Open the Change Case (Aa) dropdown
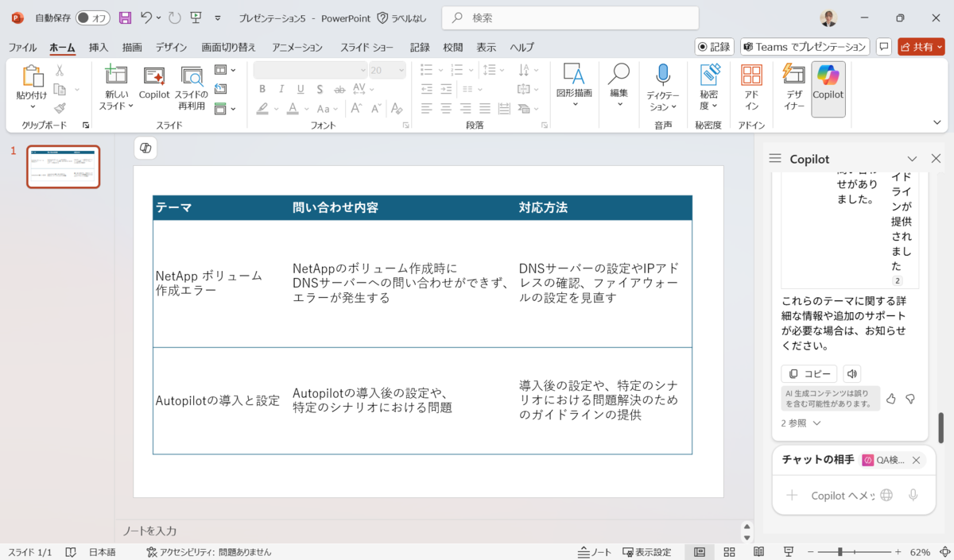954x560 pixels. (x=328, y=109)
